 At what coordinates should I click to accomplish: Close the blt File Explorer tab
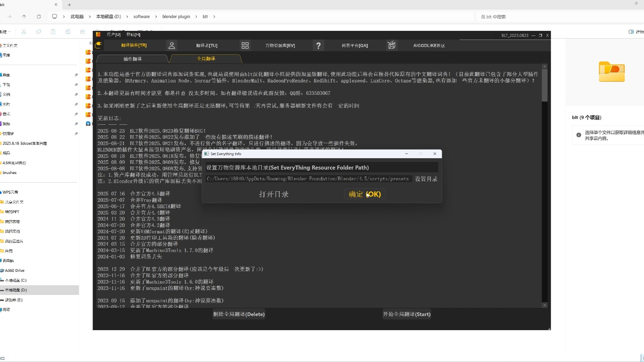56,5
